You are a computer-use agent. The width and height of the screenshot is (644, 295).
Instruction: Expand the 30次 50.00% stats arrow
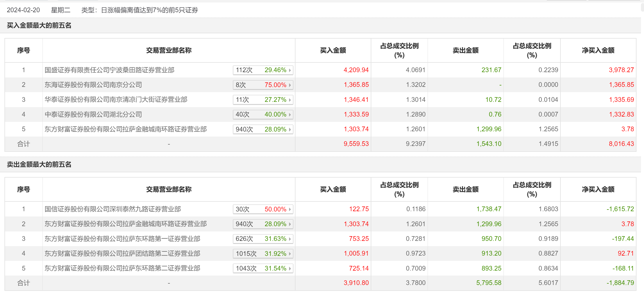(x=290, y=209)
